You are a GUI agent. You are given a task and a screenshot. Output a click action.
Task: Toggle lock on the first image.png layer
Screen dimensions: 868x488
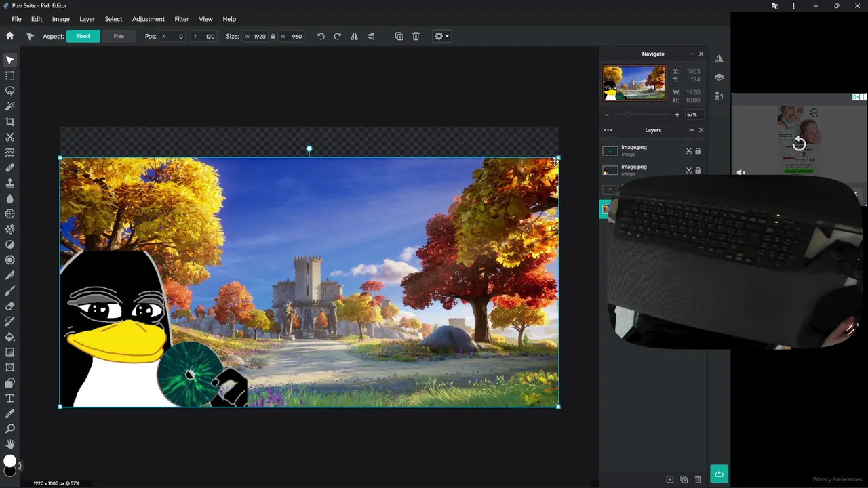tap(698, 151)
